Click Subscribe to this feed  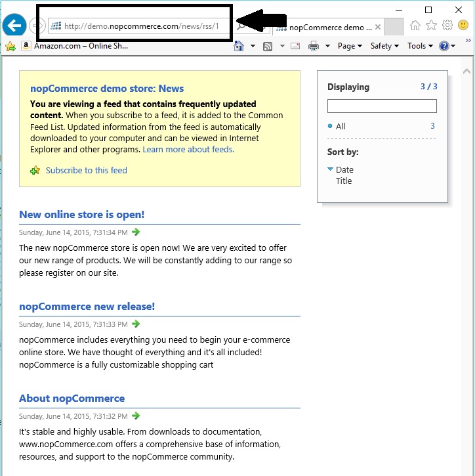point(86,170)
